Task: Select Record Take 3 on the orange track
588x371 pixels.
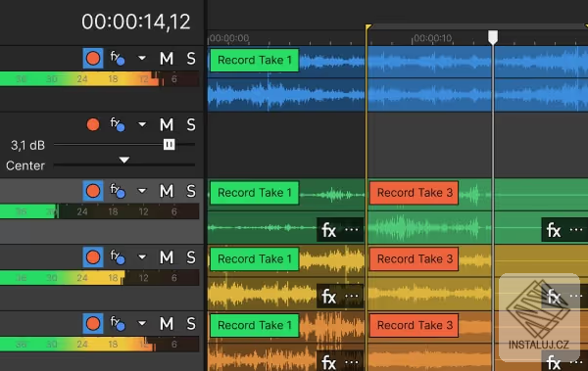Action: [414, 325]
